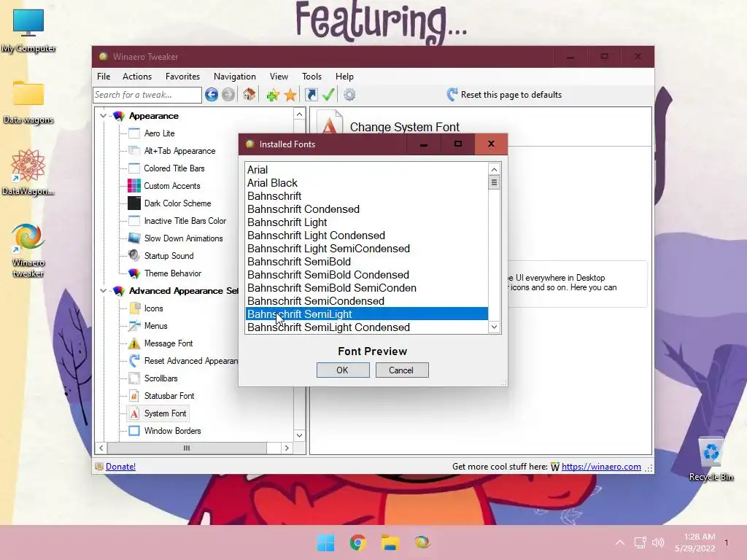The image size is (747, 560).
Task: Select Custom Accents in the tree
Action: (172, 186)
